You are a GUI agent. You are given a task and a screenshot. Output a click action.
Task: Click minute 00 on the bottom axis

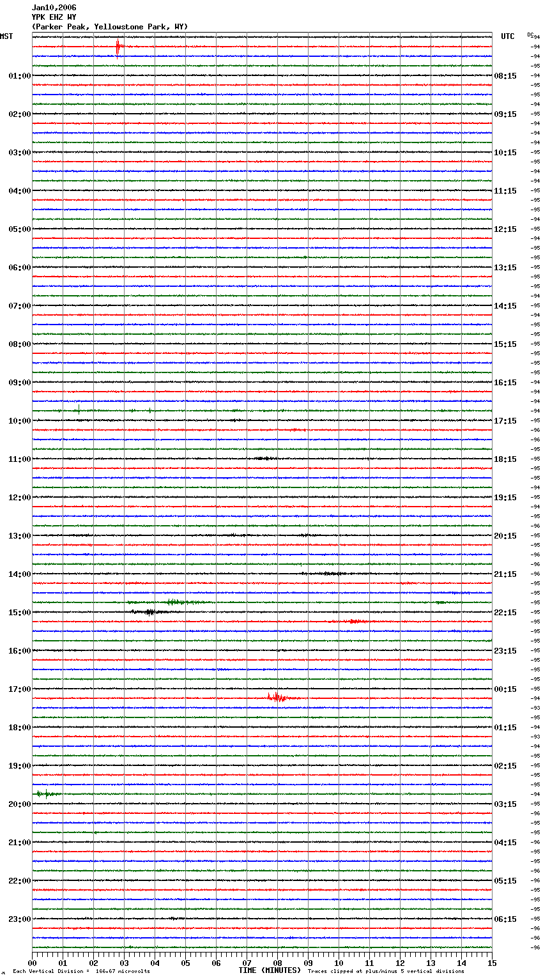click(x=32, y=963)
